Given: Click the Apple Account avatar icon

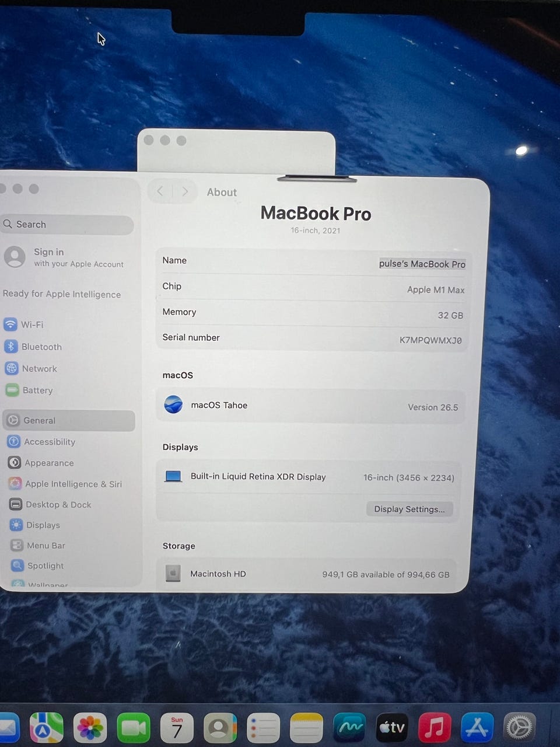Looking at the screenshot, I should click(x=15, y=257).
